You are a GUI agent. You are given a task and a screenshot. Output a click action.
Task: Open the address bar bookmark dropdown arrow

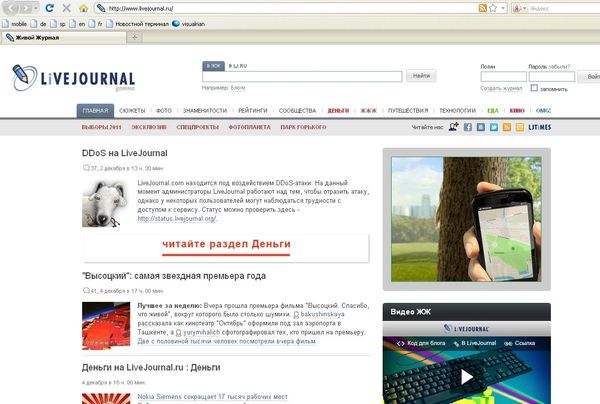coord(503,8)
